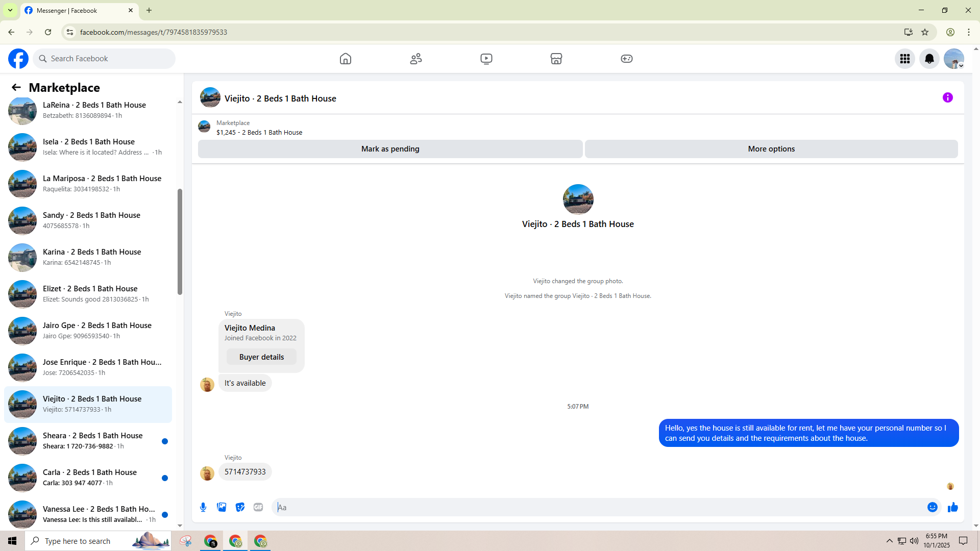Click the $1,245 listing link in header

click(259, 133)
